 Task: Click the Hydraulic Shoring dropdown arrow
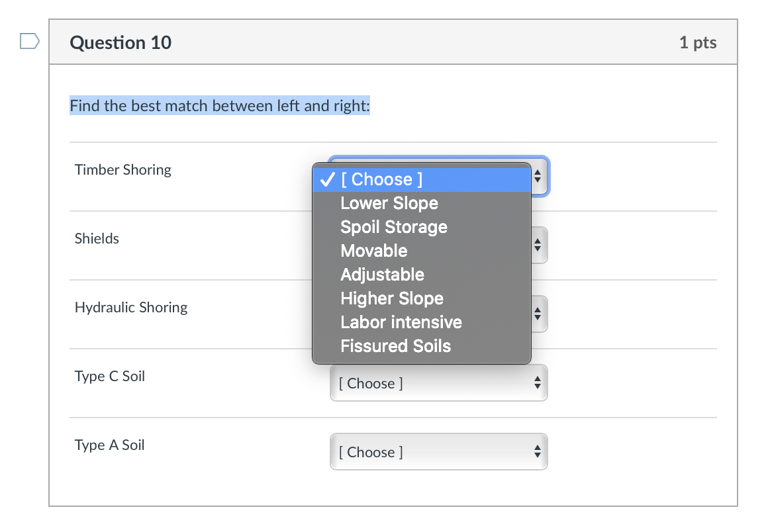point(538,314)
